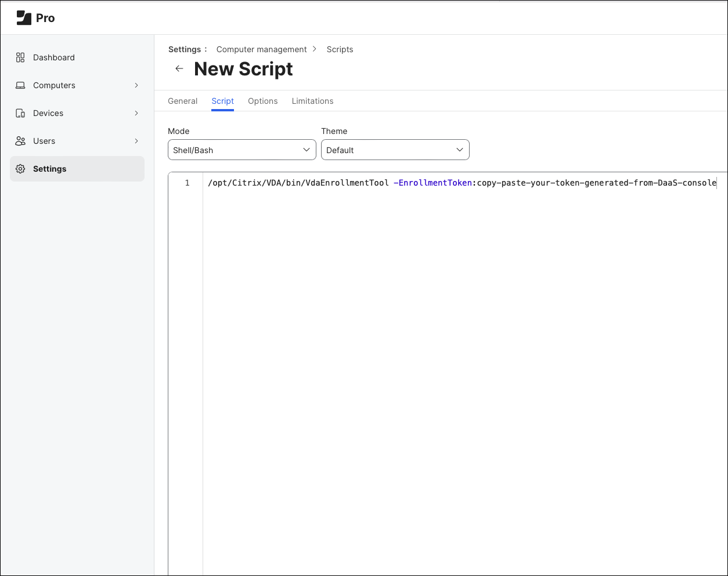Viewport: 728px width, 576px height.
Task: Open the Scripts breadcrumb link
Action: click(x=340, y=49)
